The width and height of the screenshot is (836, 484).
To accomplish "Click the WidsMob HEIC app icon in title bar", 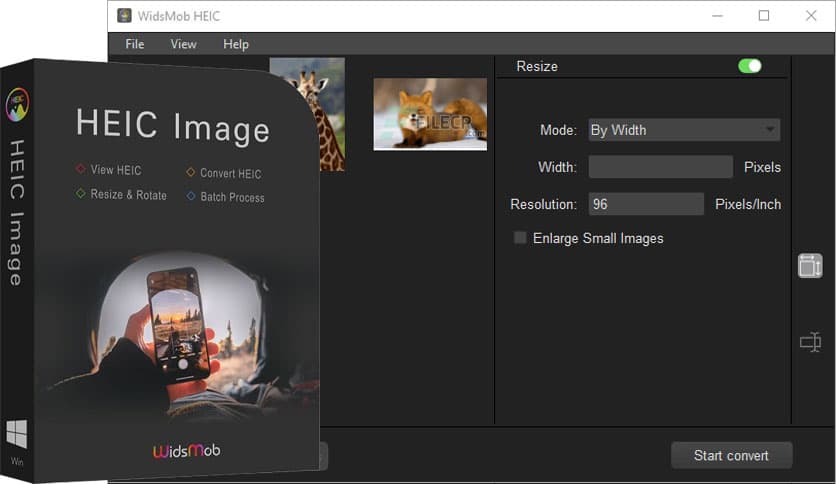I will pos(124,16).
